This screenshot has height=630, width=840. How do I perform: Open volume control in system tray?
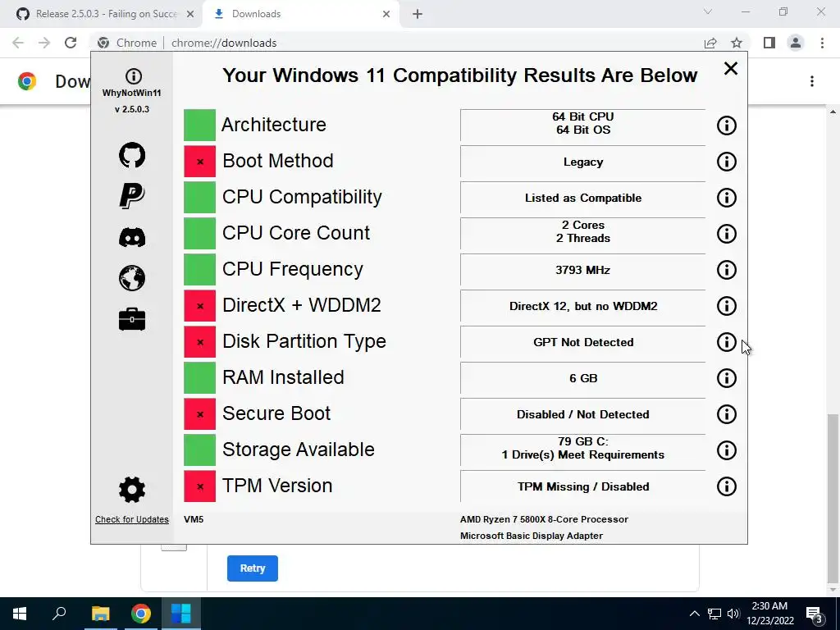[733, 614]
